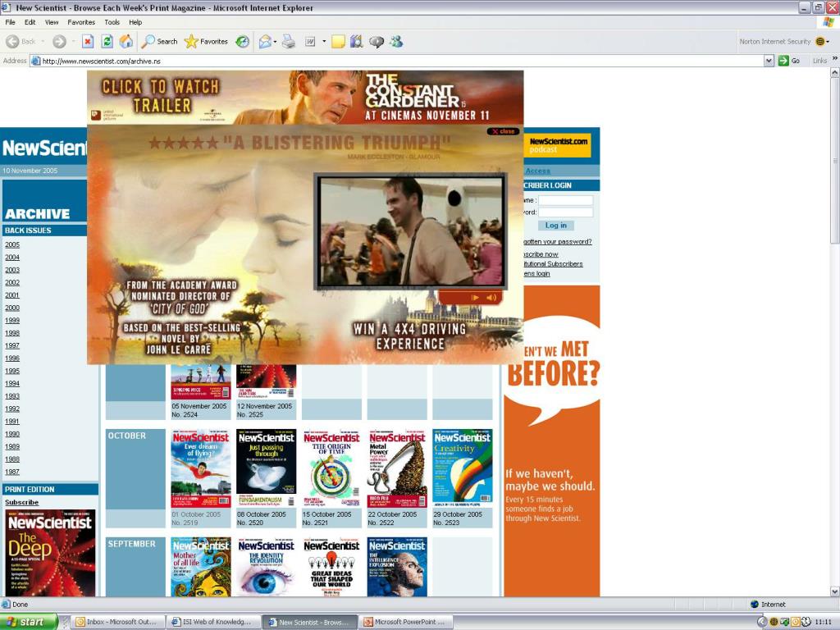Click the Stop loading icon

tap(88, 41)
